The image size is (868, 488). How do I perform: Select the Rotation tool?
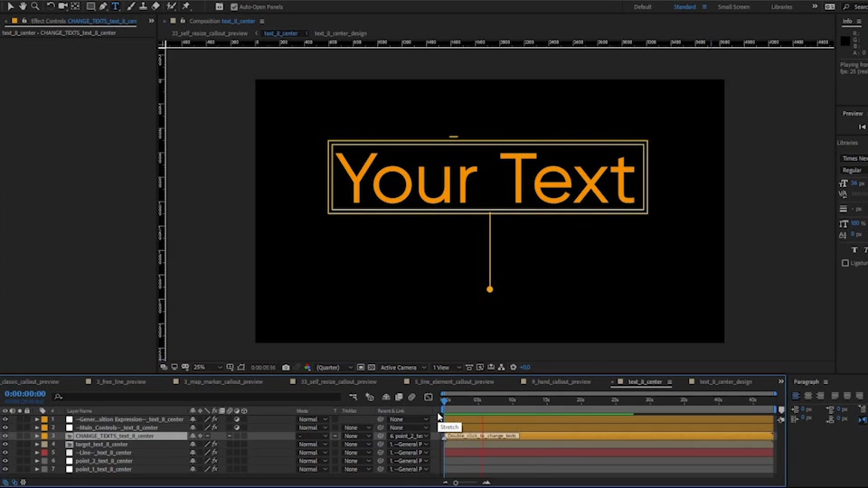click(51, 6)
